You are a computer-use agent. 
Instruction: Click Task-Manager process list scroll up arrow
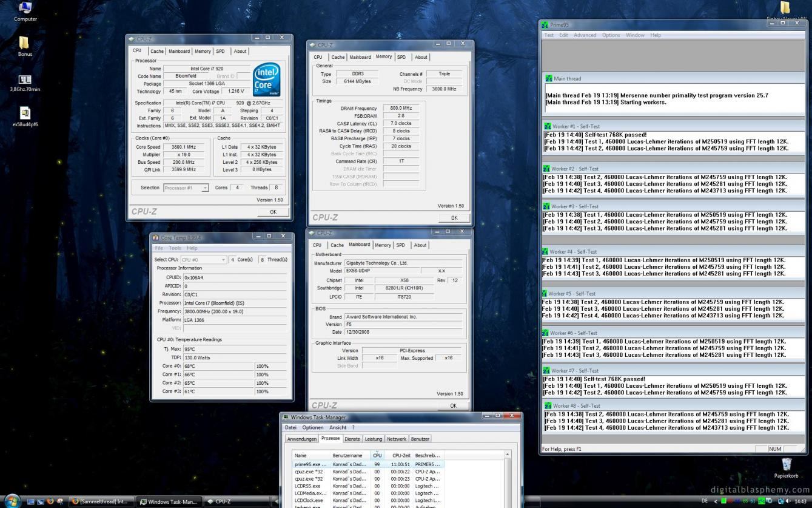click(x=508, y=455)
